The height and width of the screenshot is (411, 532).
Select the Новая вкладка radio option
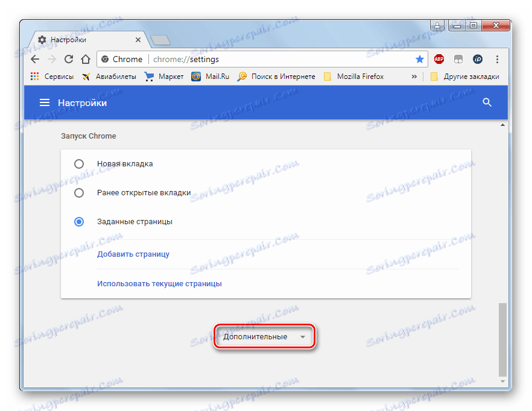point(79,164)
